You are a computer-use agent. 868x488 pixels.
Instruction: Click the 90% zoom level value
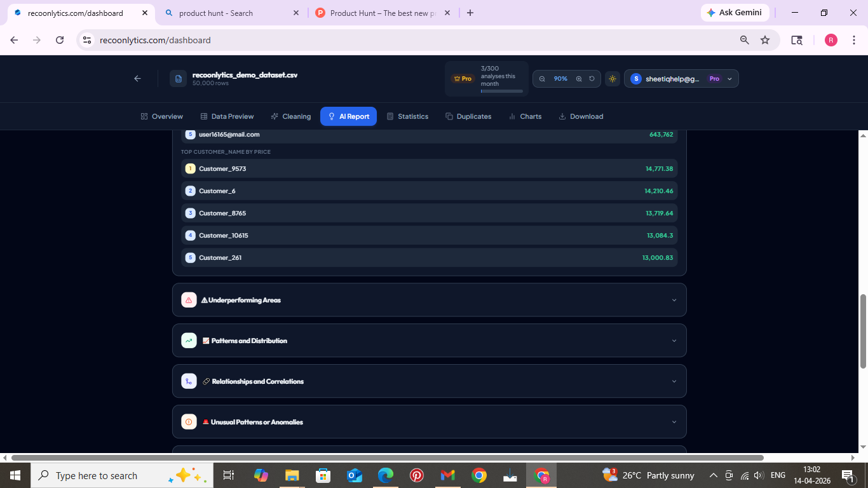pos(560,79)
